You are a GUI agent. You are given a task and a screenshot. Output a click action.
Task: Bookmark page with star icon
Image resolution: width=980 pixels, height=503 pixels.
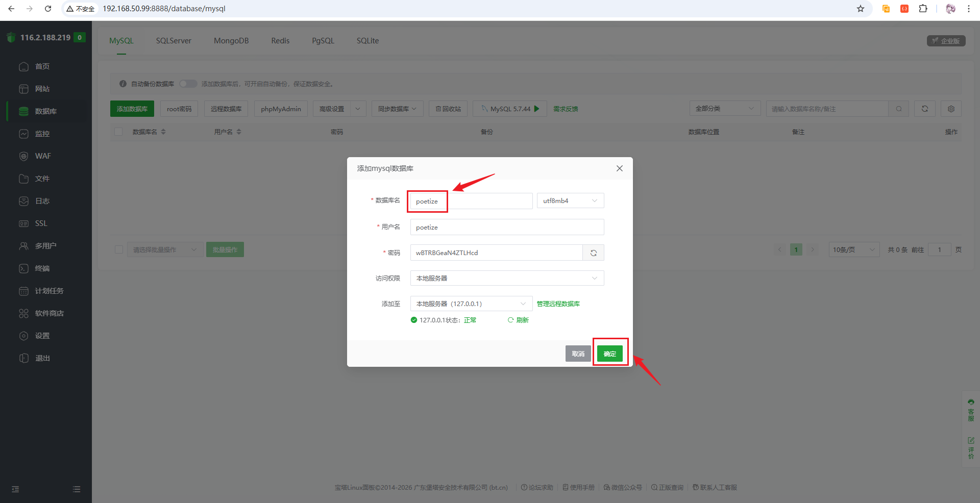pos(861,9)
